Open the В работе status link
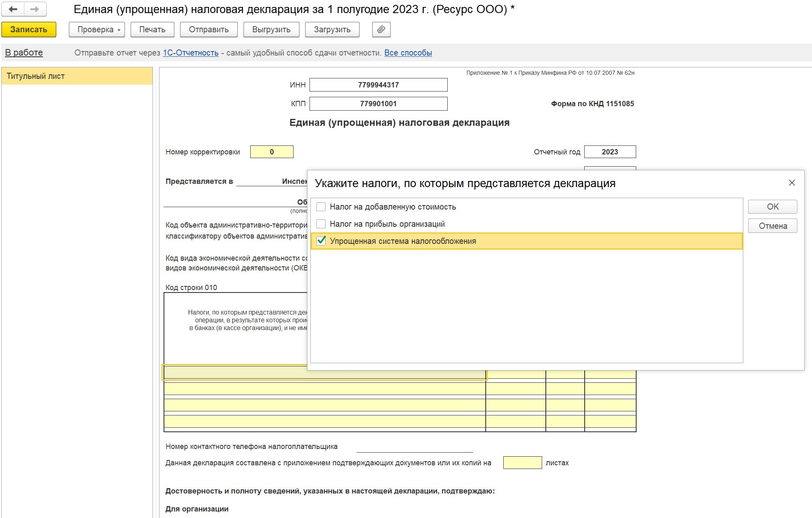 tap(24, 53)
